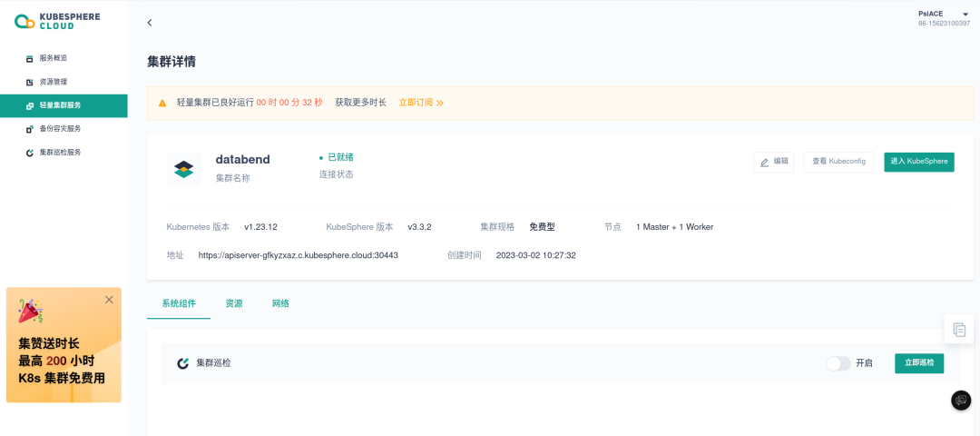Click the KubeSphere Cloud logo
980x436 pixels.
point(57,21)
